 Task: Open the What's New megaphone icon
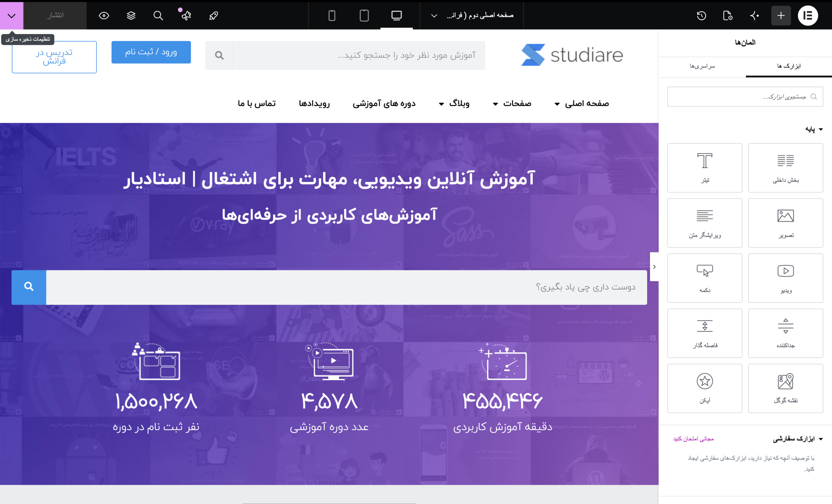186,16
